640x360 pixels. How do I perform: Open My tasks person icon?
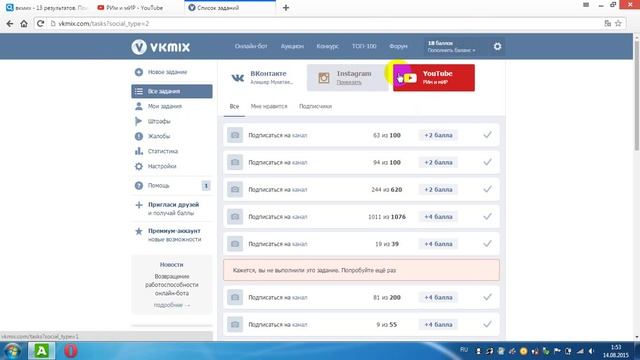point(139,106)
